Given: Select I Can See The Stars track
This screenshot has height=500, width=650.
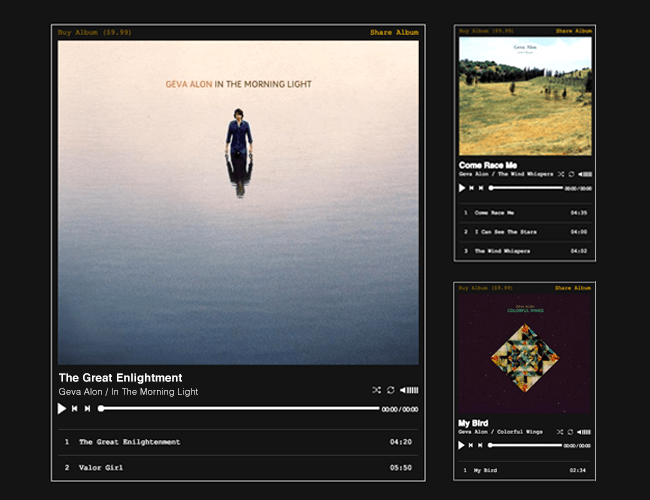Looking at the screenshot, I should point(525,232).
